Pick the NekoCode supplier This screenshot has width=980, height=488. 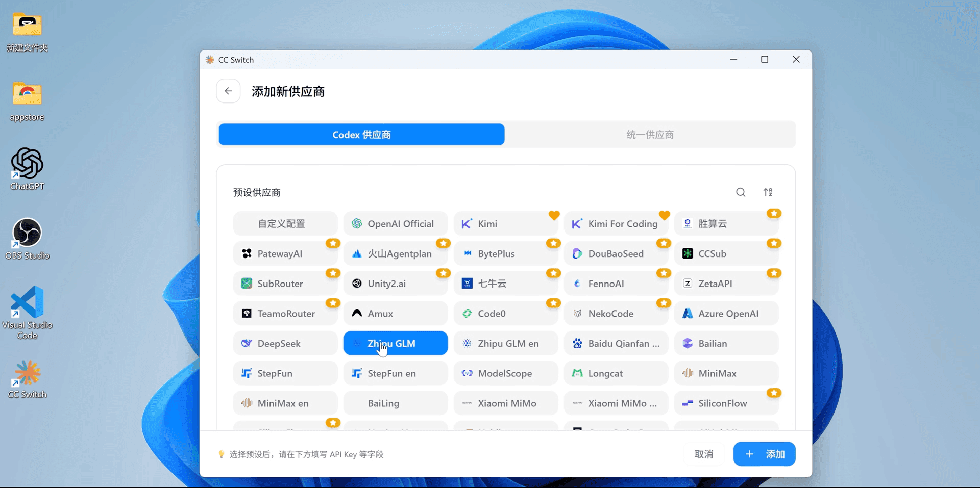click(616, 314)
